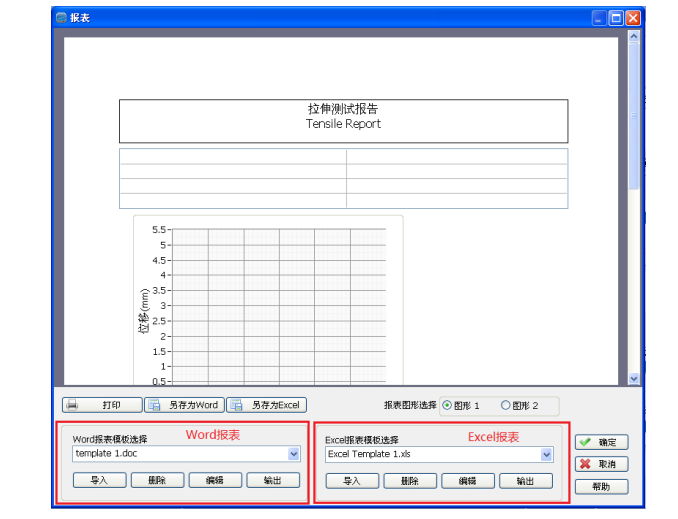678x519 pixels.
Task: Click 删除 under Excel报表 template section
Action: click(x=409, y=481)
